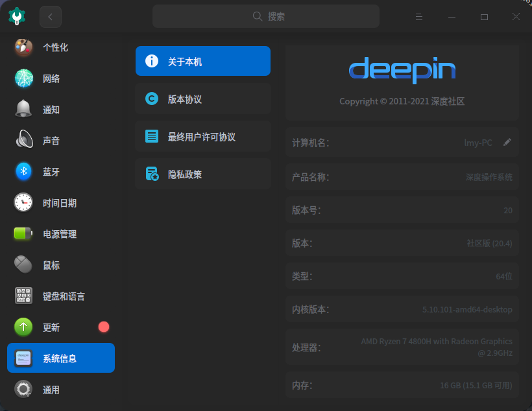
Task: Open 声音 speaker icon
Action: [x=25, y=139]
